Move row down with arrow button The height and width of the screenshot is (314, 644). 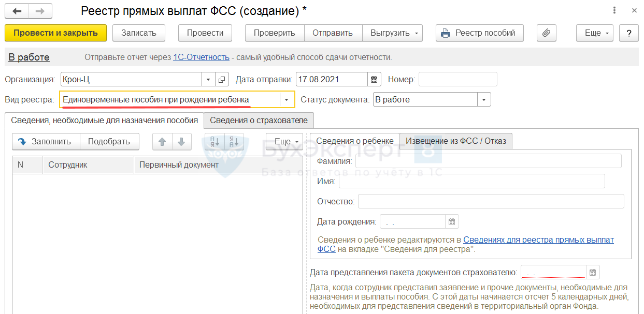pos(181,142)
